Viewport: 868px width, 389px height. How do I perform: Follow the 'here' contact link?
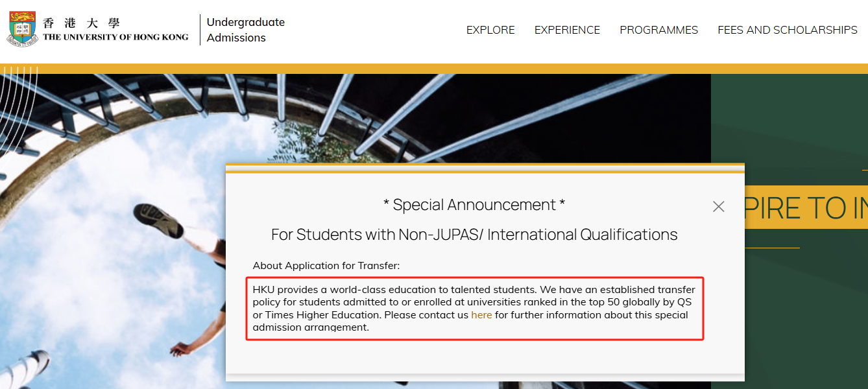(x=481, y=315)
